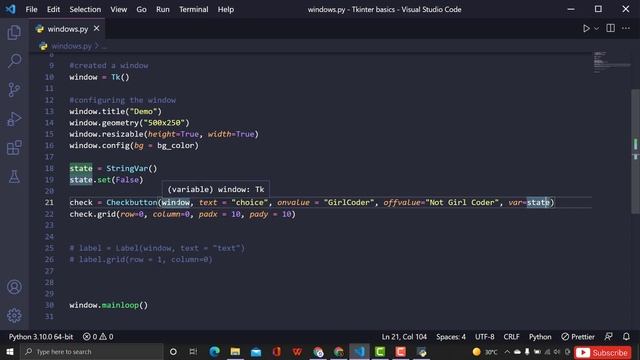The image size is (640, 360).
Task: Click on line number 21
Action: click(49, 202)
